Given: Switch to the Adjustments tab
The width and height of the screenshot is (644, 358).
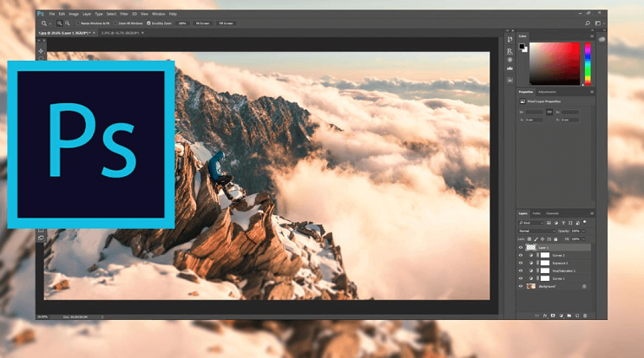Looking at the screenshot, I should click(x=547, y=92).
